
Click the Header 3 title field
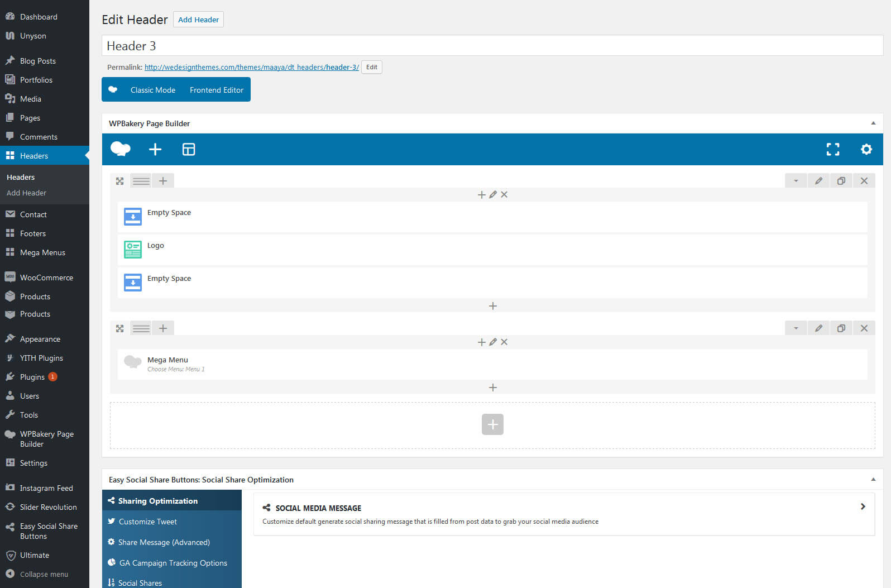(x=491, y=46)
